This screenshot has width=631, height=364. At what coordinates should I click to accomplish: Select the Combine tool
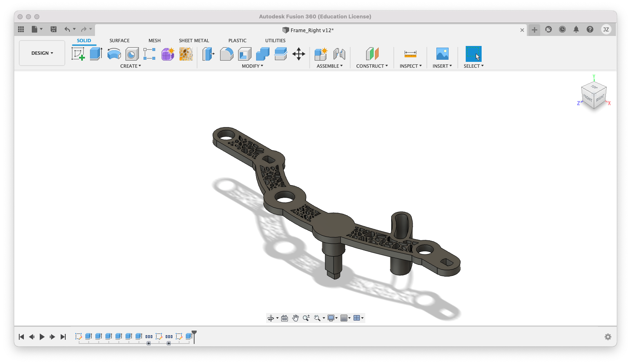(263, 54)
